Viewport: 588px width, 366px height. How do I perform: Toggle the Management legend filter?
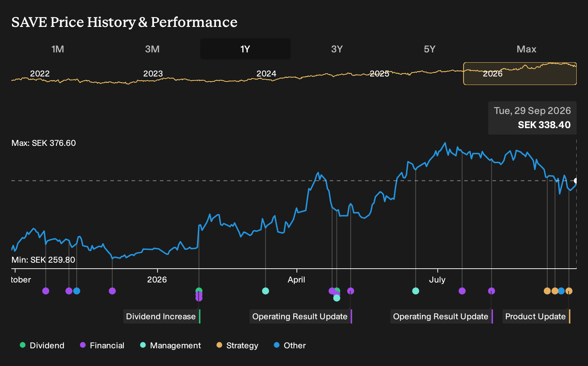click(x=171, y=345)
